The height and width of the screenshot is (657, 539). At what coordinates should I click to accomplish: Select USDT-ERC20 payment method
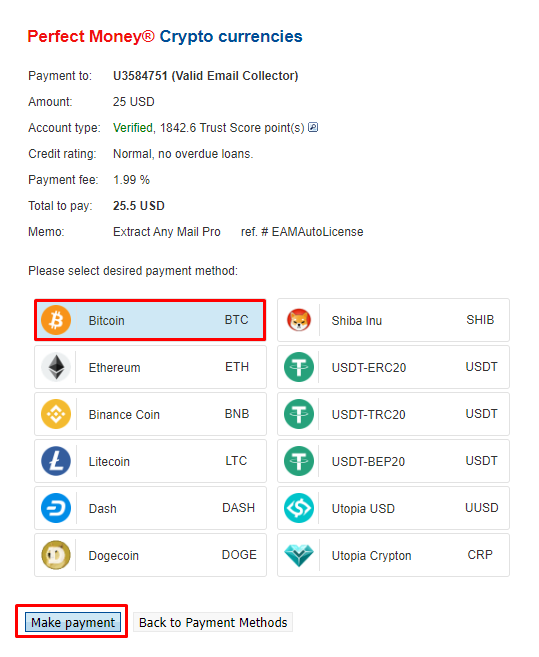point(393,367)
